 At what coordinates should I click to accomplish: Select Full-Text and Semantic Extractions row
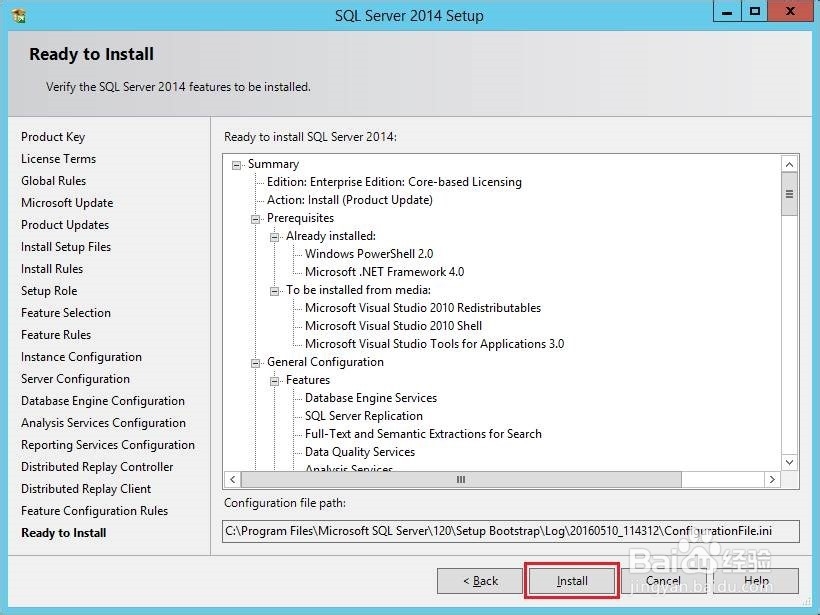(x=424, y=434)
